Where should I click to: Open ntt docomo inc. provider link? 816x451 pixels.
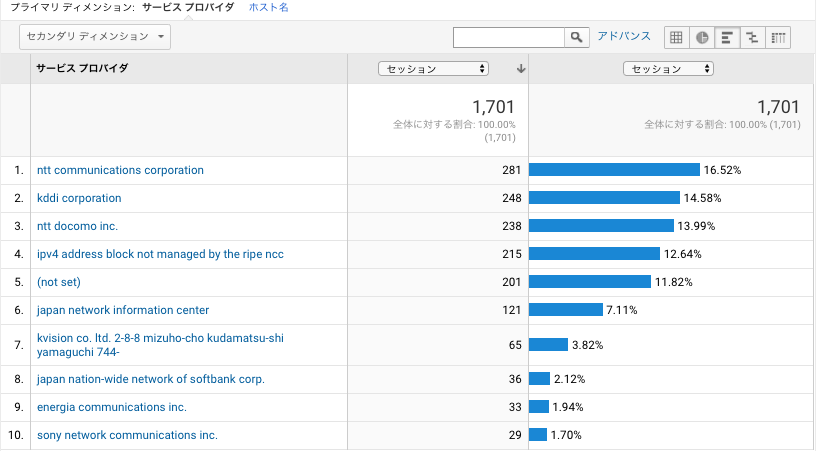[78, 226]
